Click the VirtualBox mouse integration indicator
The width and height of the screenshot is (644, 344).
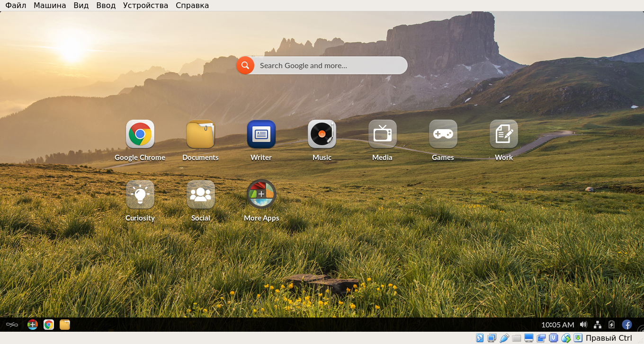coord(566,338)
